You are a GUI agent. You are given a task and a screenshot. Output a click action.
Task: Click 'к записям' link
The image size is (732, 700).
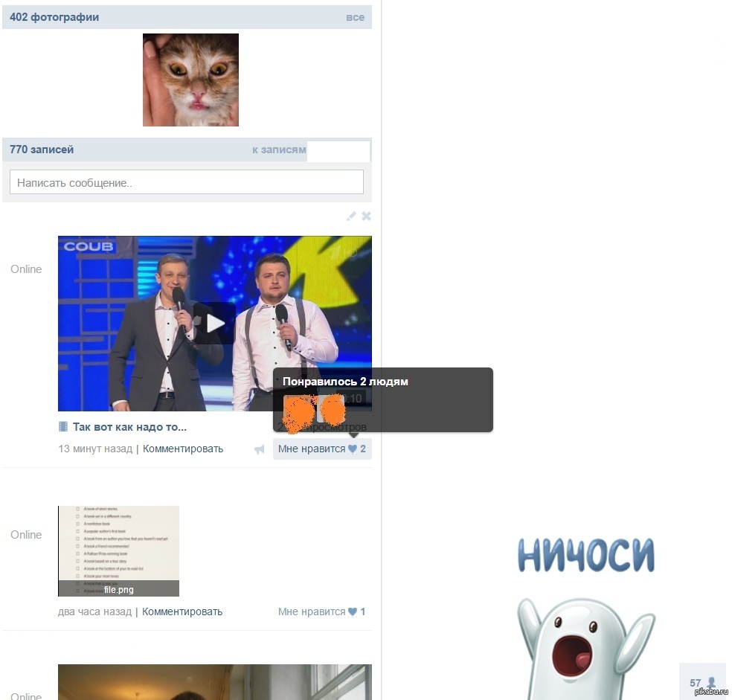pyautogui.click(x=279, y=150)
